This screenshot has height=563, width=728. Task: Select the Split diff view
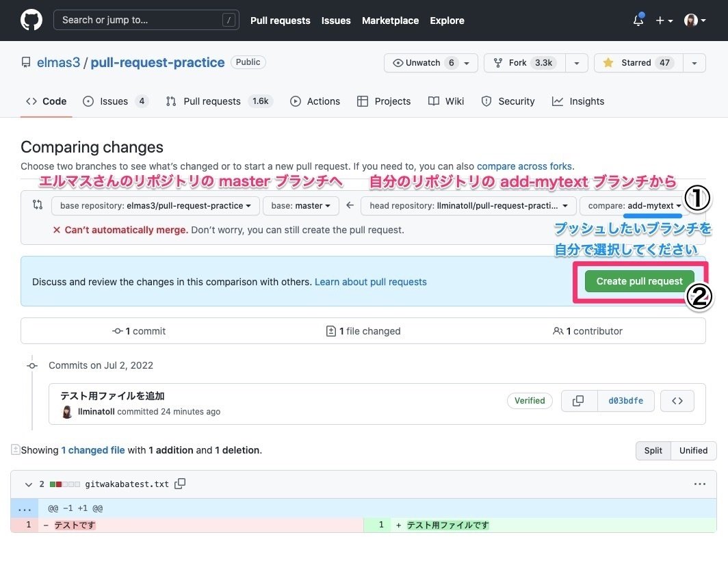click(653, 450)
